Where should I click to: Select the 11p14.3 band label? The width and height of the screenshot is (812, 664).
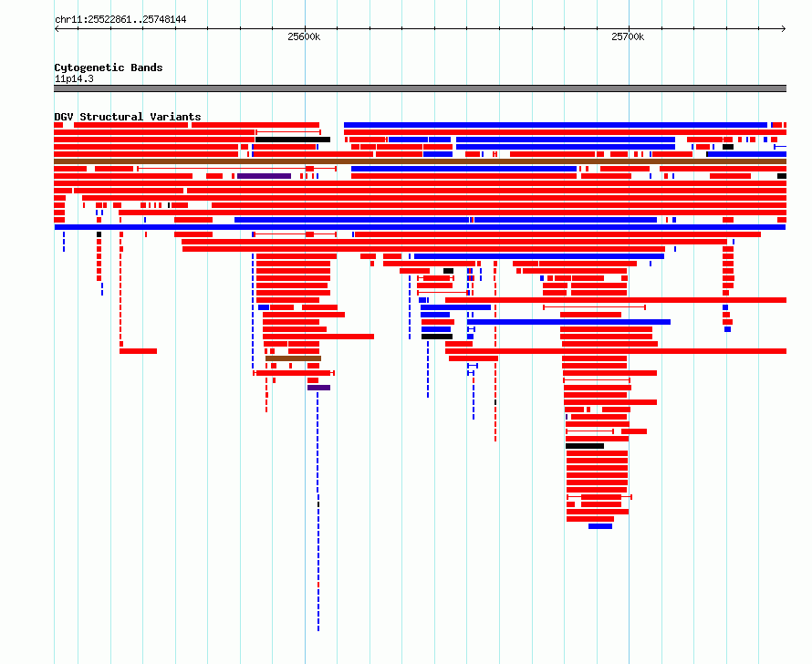pyautogui.click(x=74, y=78)
